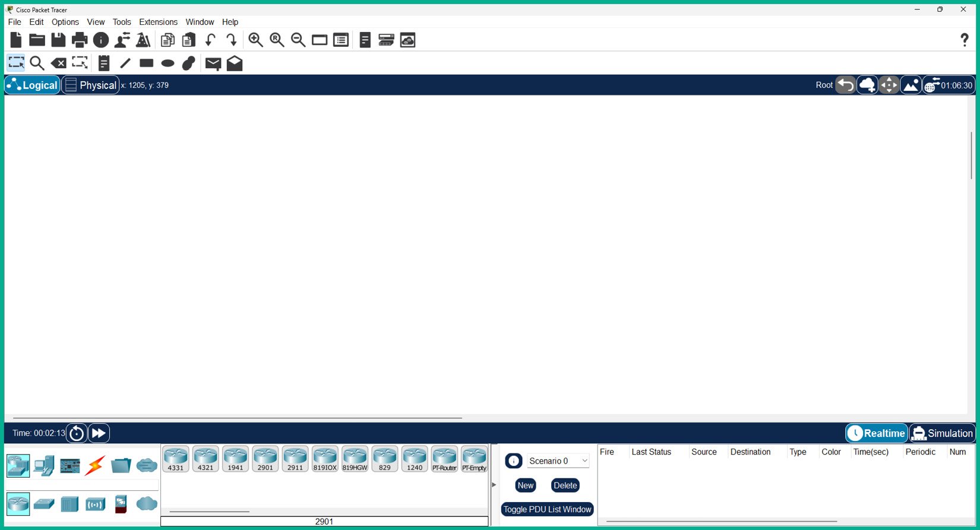Viewport: 980px width, 530px height.
Task: Choose the End Devices category icon
Action: pyautogui.click(x=44, y=466)
